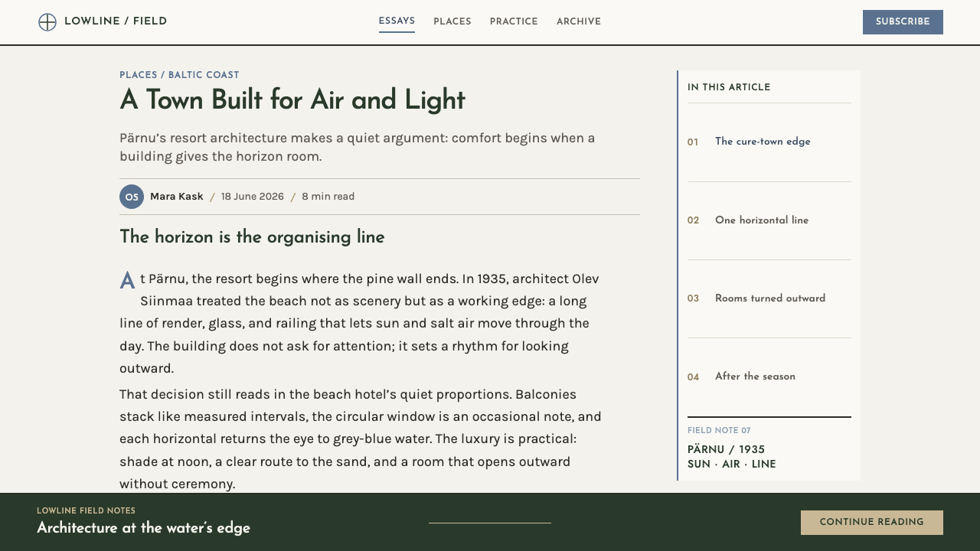Click the 8 min read label
This screenshot has width=980, height=551.
point(328,197)
